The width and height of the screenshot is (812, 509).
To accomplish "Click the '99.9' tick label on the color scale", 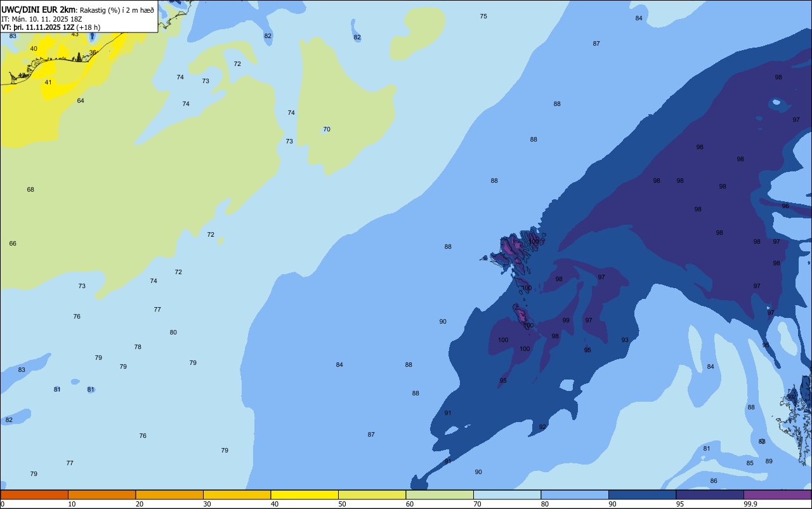I will (x=750, y=504).
